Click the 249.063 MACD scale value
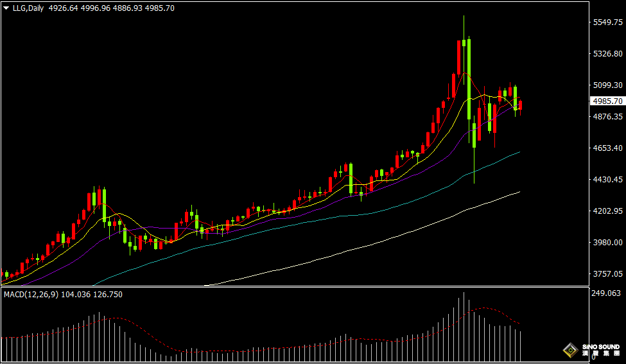The image size is (626, 364). click(607, 293)
